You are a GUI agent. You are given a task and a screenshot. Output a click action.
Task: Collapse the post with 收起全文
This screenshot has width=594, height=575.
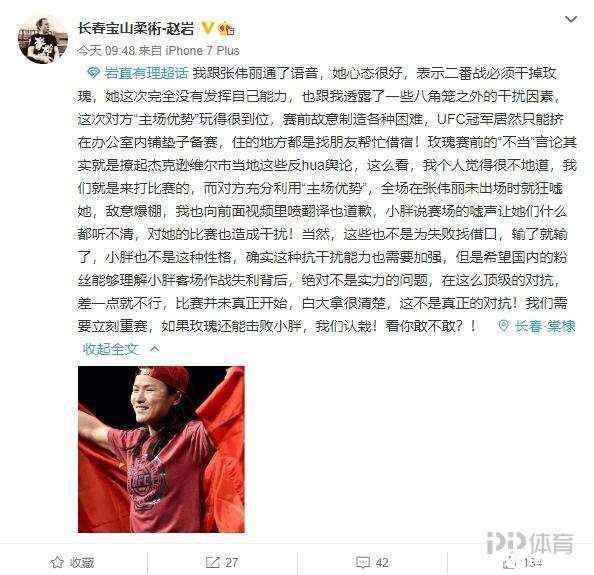pos(110,349)
